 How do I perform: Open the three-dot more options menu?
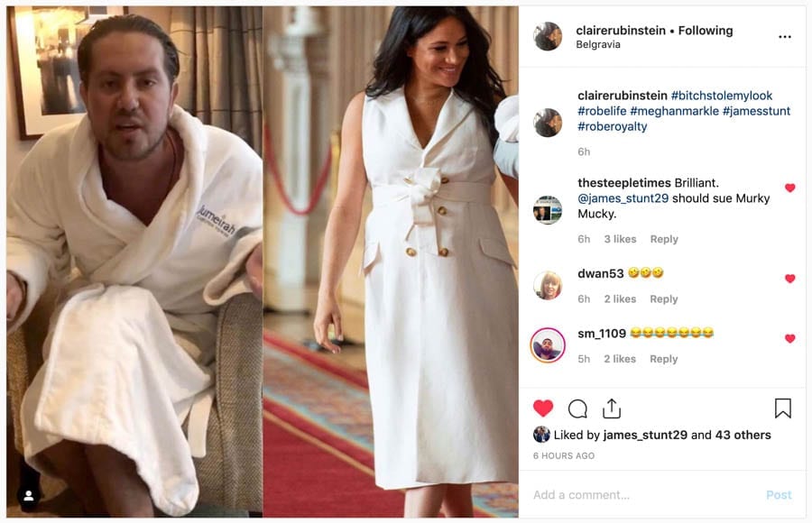click(784, 37)
